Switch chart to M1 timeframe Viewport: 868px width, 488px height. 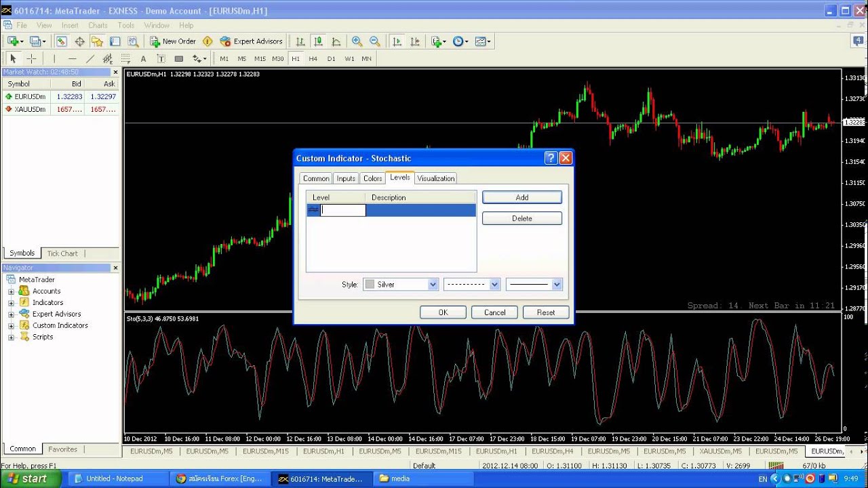click(224, 59)
